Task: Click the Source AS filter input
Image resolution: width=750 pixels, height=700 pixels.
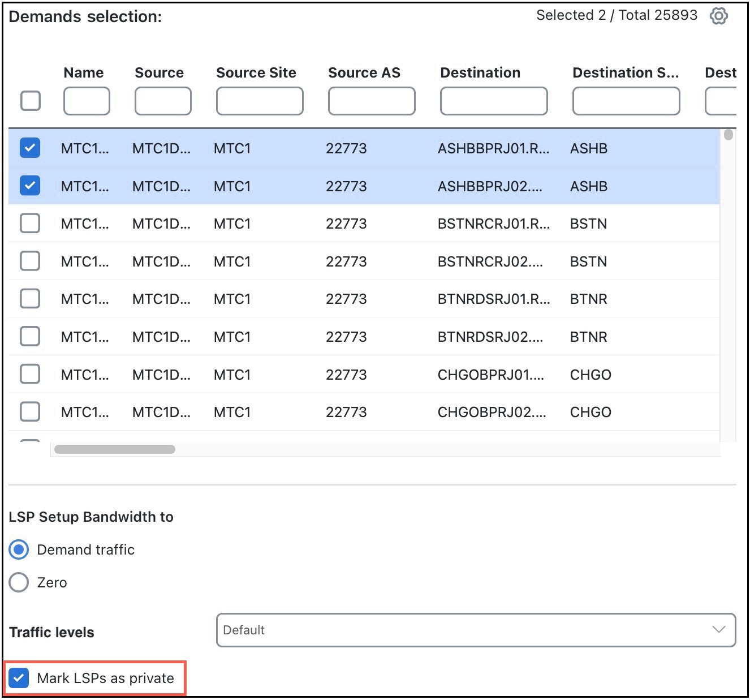Action: (x=372, y=101)
